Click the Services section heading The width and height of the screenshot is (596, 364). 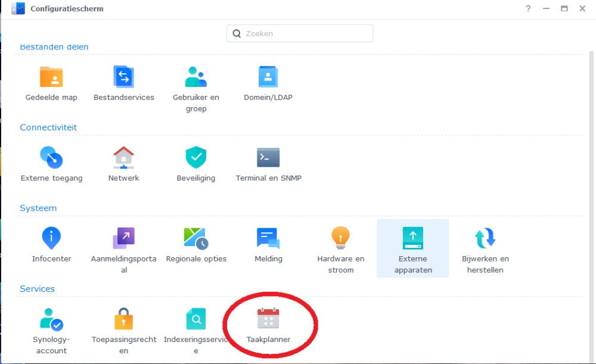(x=37, y=289)
